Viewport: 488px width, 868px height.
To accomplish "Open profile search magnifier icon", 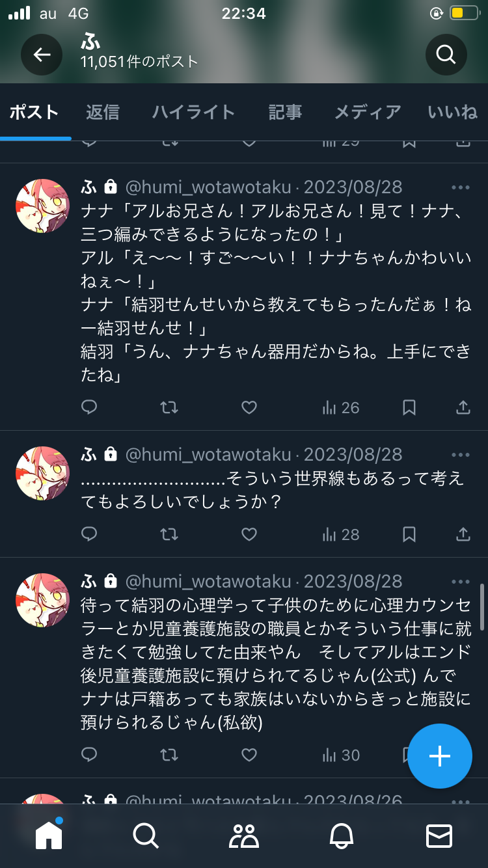I will pyautogui.click(x=446, y=55).
